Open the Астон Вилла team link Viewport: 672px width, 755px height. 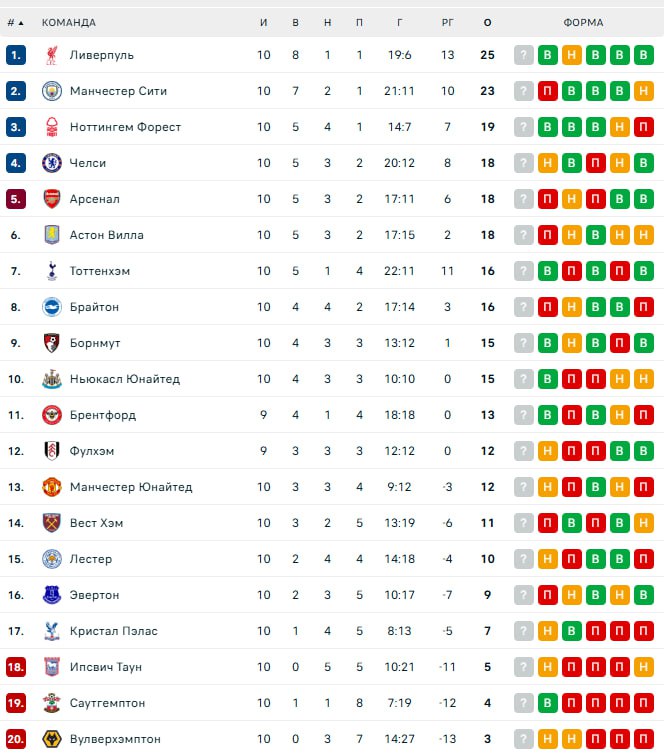[x=106, y=235]
